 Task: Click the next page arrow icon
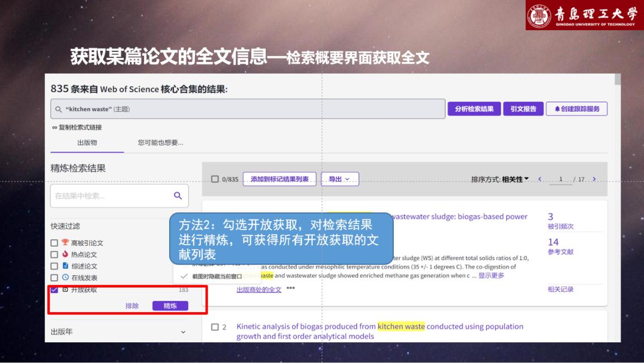(594, 179)
